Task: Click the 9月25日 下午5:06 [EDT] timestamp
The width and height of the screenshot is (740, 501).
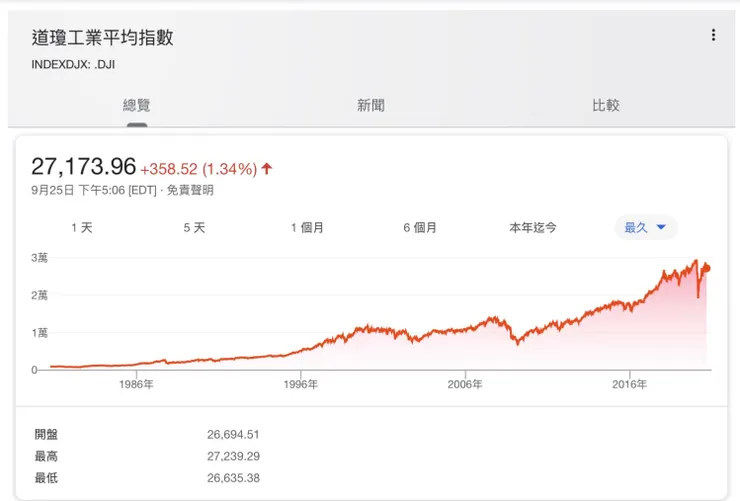Action: (93, 190)
